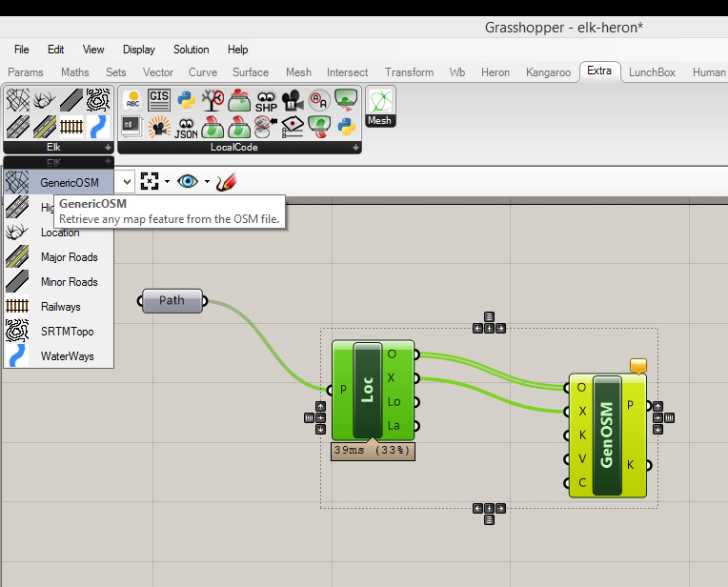Choose Location from the Elk list
This screenshot has width=728, height=587.
pos(58,233)
